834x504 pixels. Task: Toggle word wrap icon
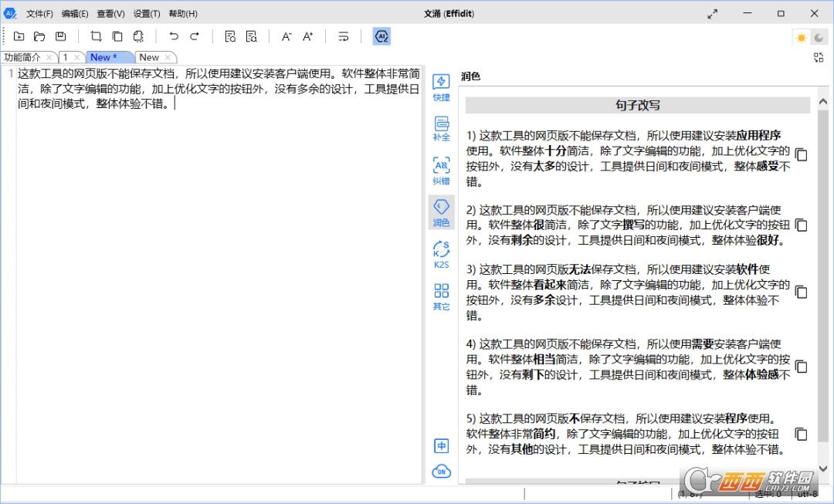pos(344,36)
